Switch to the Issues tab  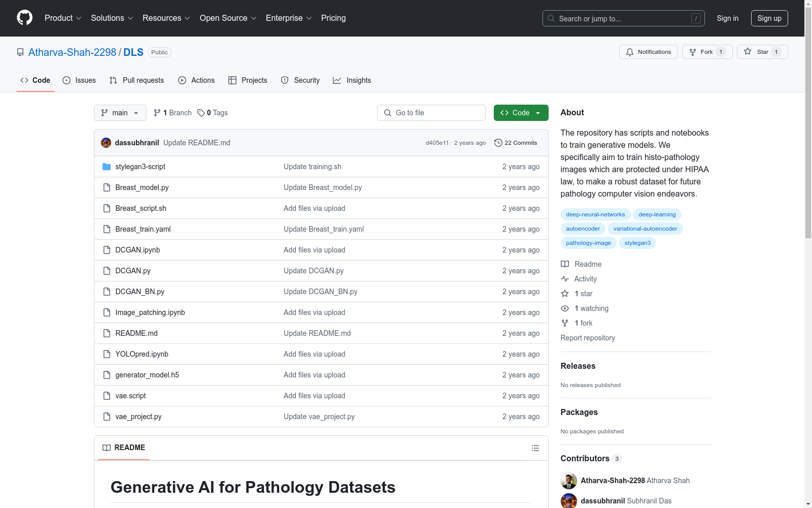click(x=79, y=80)
